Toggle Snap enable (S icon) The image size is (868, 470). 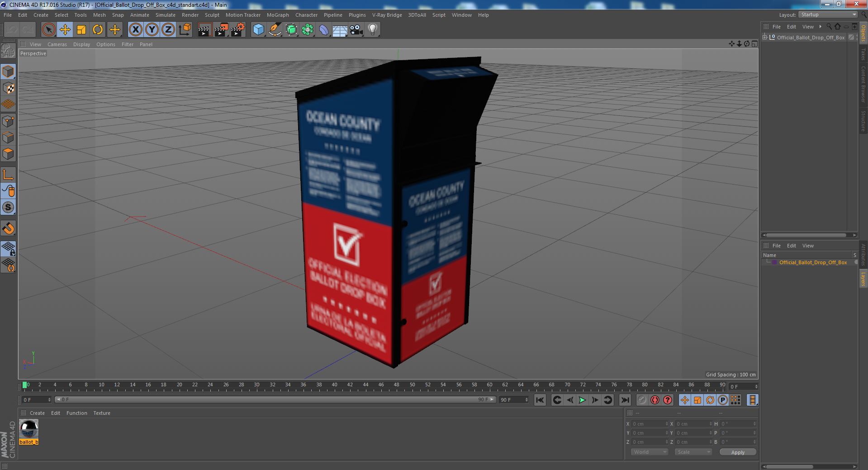pyautogui.click(x=8, y=207)
